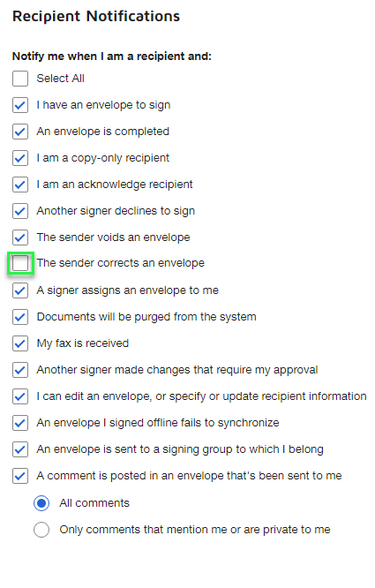The image size is (375, 588).
Task: Disable 'Another signer declines to sign' notification
Action: [20, 211]
